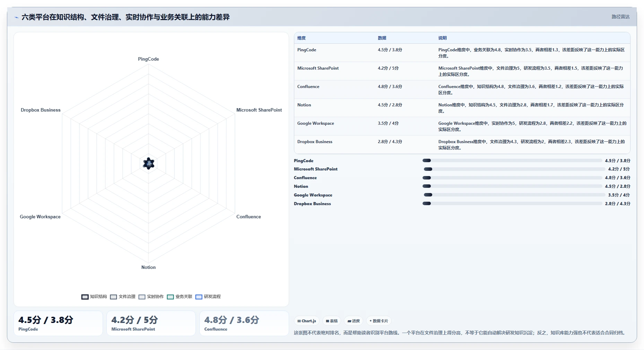Click table value 2.8分 / 4.3分
Screen dimensions: 644x350
(390, 142)
